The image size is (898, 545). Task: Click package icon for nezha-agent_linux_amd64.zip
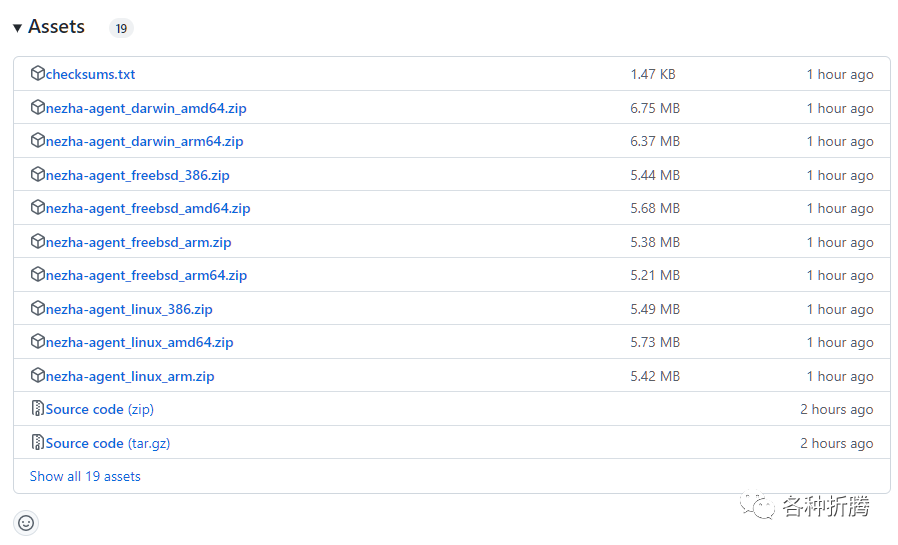(x=38, y=341)
